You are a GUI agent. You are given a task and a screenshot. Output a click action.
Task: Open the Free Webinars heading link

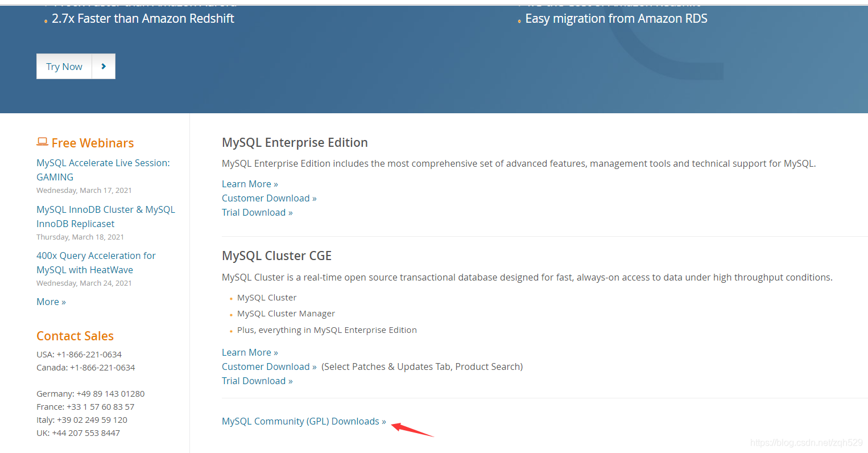click(x=93, y=143)
